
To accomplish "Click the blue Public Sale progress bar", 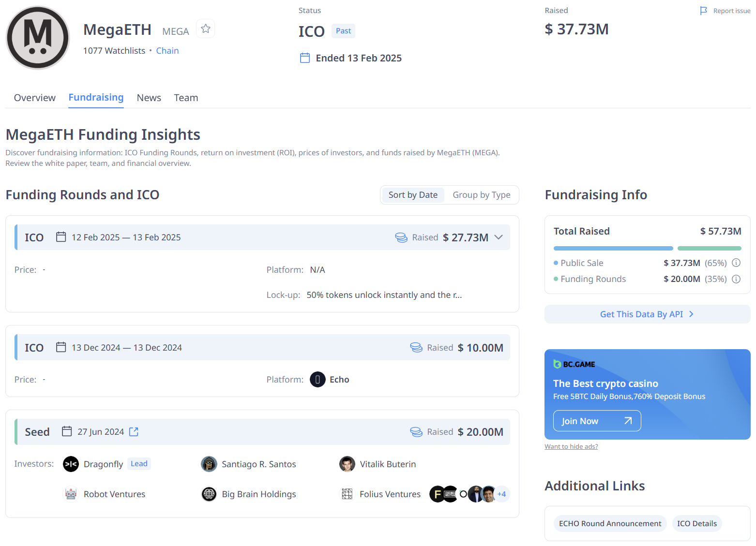I will coord(613,248).
